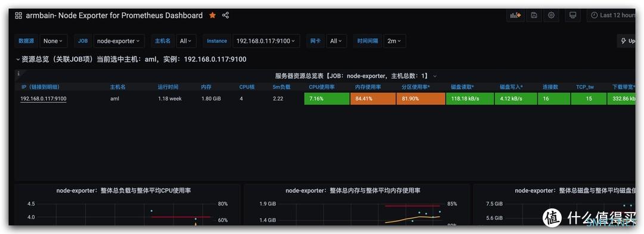Open the dashboards grid icon

[x=18, y=15]
